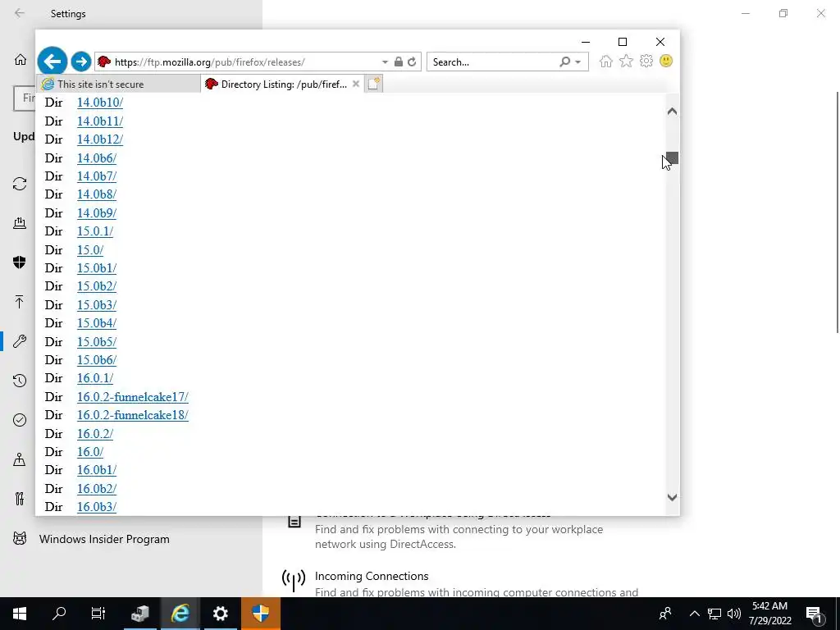Viewport: 840px width, 630px height.
Task: Open Settings Home icon in sidebar
Action: click(x=21, y=59)
